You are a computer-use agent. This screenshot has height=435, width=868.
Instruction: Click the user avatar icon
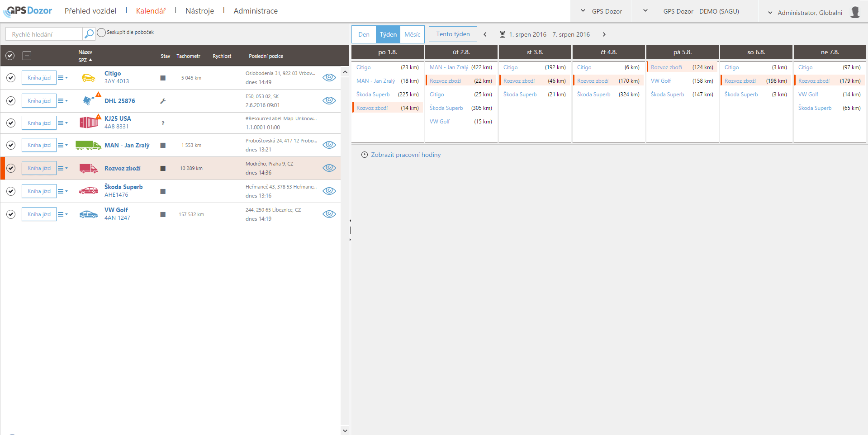pyautogui.click(x=854, y=12)
